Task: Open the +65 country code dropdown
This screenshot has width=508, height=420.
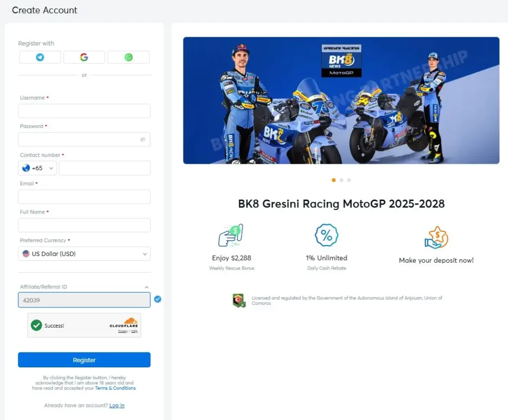Action: [37, 168]
